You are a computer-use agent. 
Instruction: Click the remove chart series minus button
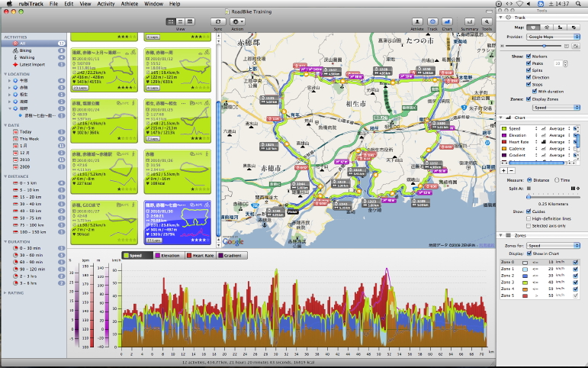511,170
